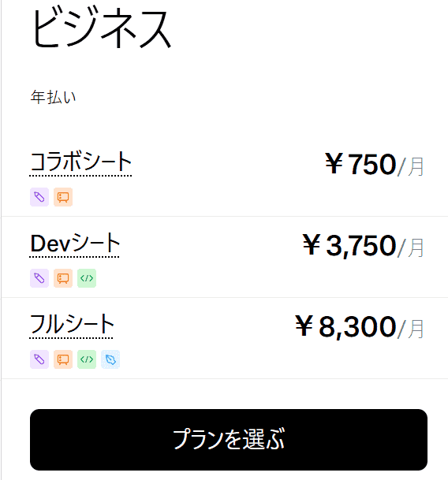This screenshot has width=448, height=480.
Task: Click the /月 suffix beside ¥750
Action: pos(411,166)
